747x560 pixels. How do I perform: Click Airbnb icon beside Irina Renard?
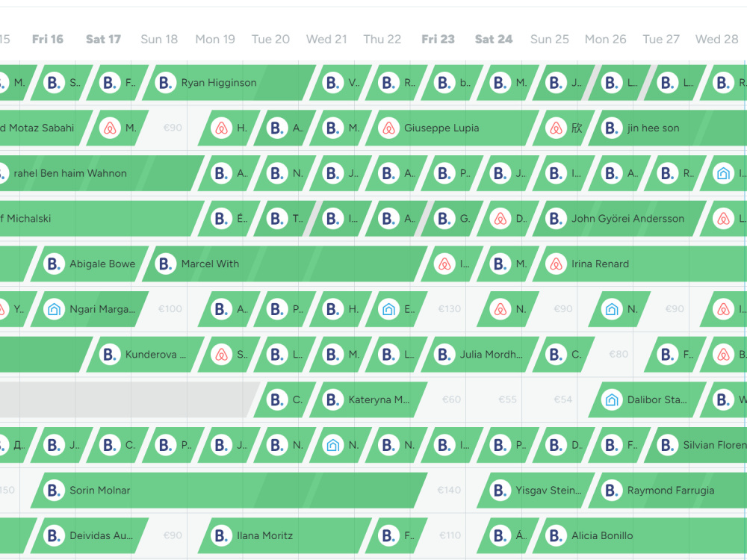(x=556, y=264)
